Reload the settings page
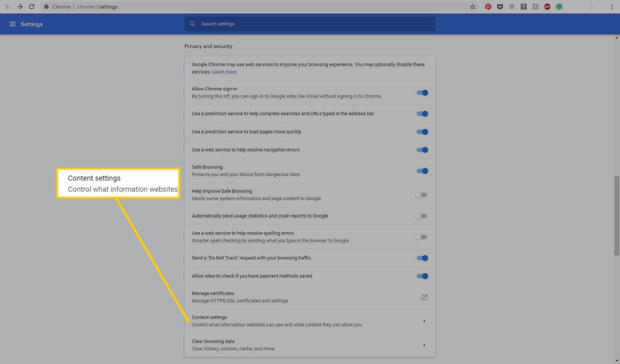Screen dimensions: 620x364 pos(32,7)
